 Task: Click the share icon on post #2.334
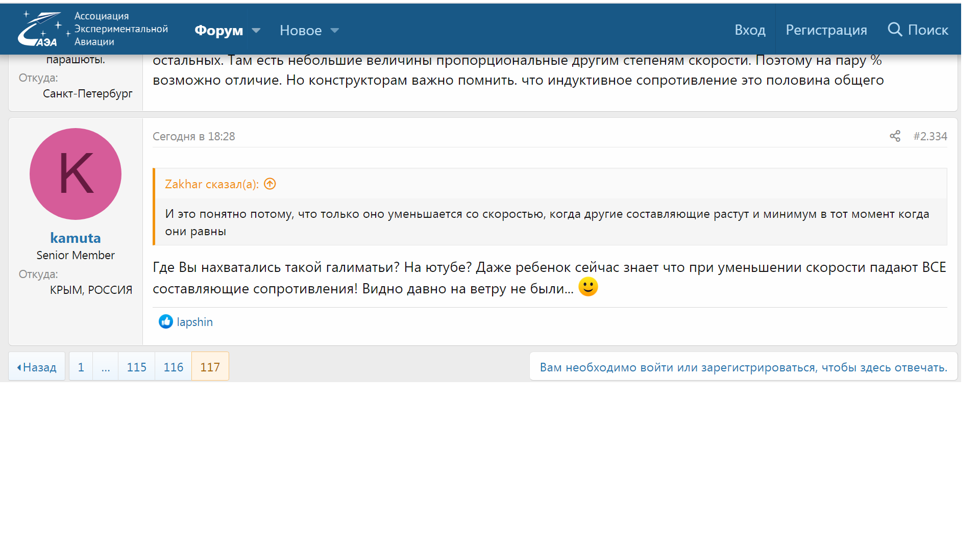(x=895, y=136)
